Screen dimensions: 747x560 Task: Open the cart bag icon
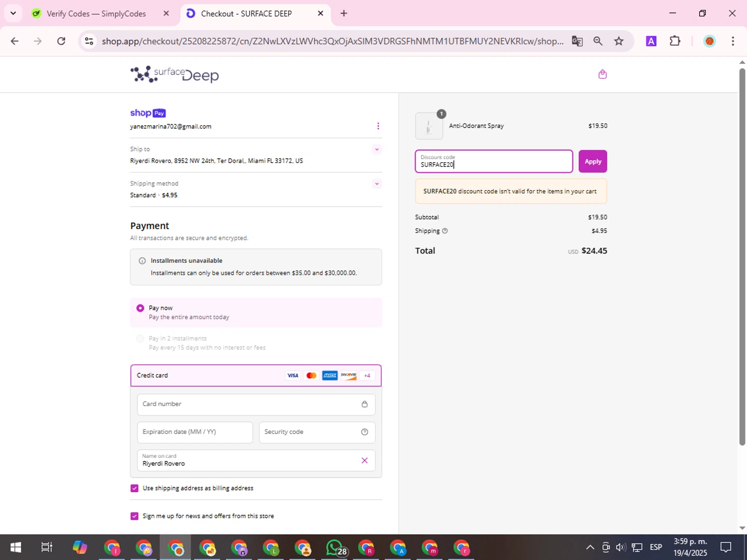pos(603,74)
